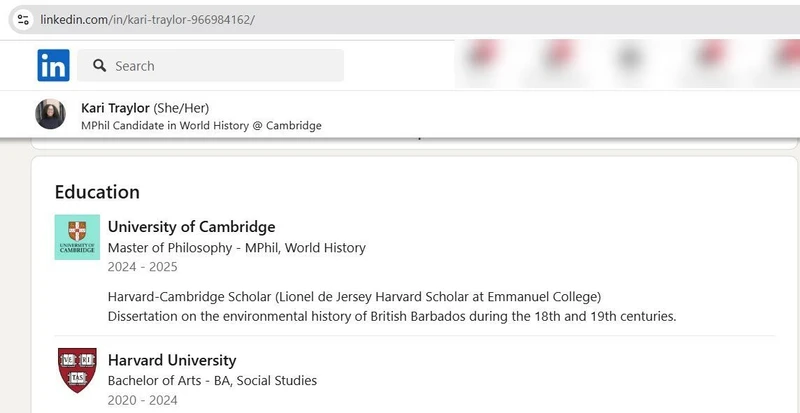Image resolution: width=800 pixels, height=413 pixels.
Task: Click the (She/Her) pronoun label
Action: (181, 107)
